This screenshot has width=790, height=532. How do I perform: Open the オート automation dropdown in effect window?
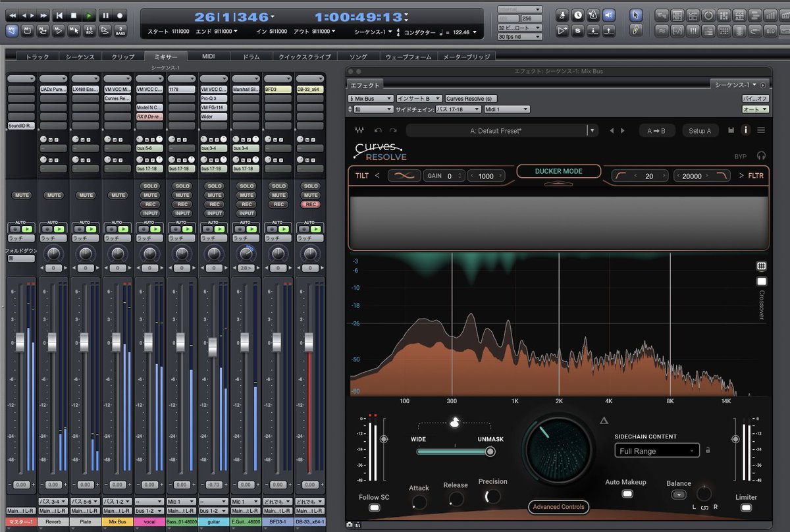(x=756, y=109)
